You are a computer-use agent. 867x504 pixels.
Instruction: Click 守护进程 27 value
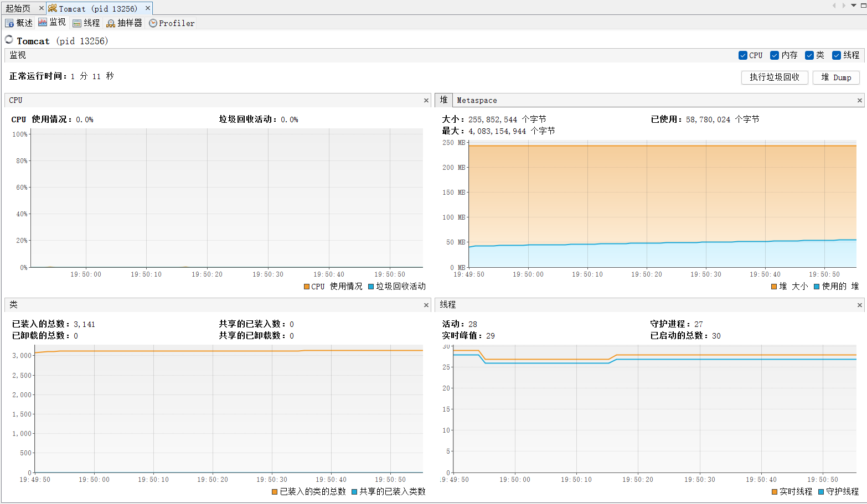pos(699,324)
